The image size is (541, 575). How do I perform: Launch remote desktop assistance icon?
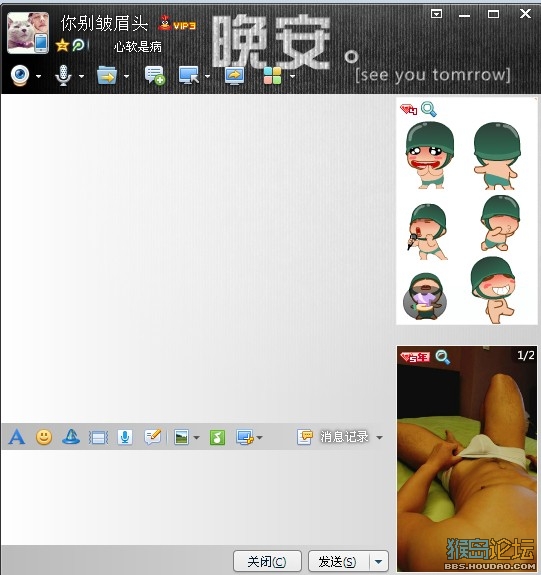click(189, 75)
